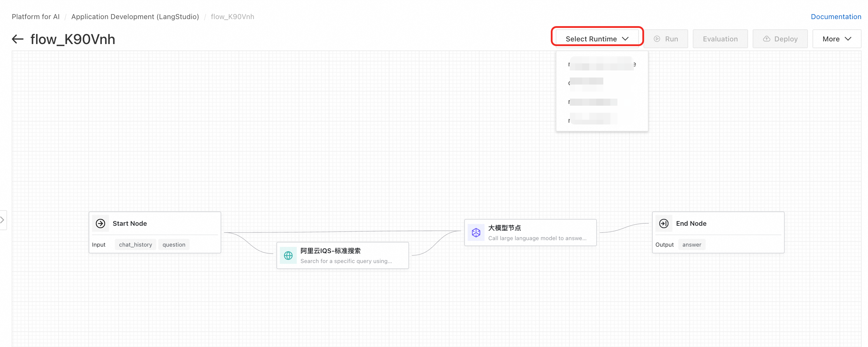Choose the second runtime in dropdown list
Viewport: 868px width, 347px height.
click(x=586, y=82)
